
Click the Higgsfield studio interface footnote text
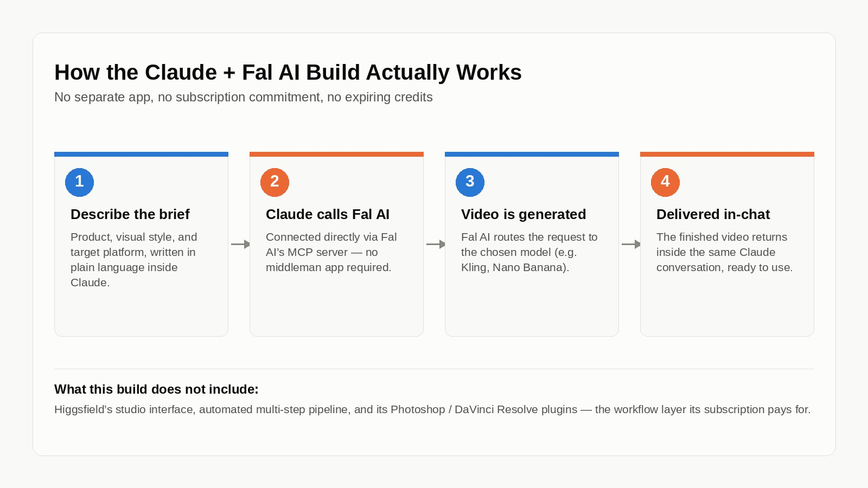click(432, 409)
